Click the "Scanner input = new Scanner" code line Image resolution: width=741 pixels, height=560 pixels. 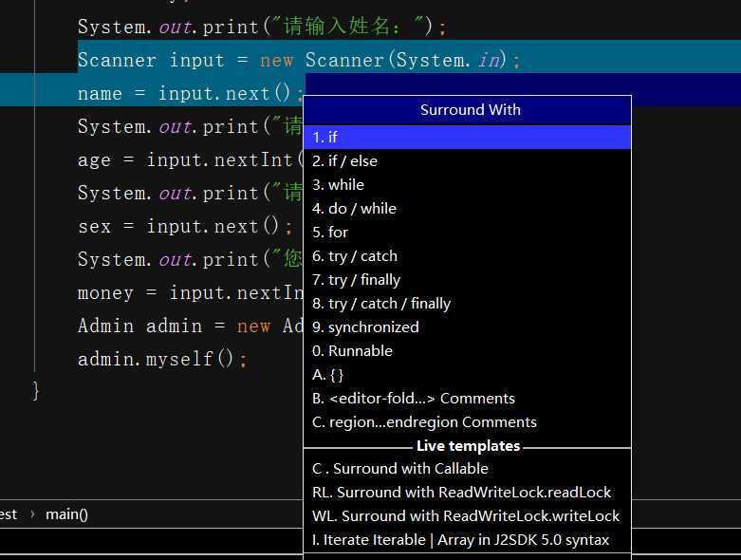coord(299,60)
